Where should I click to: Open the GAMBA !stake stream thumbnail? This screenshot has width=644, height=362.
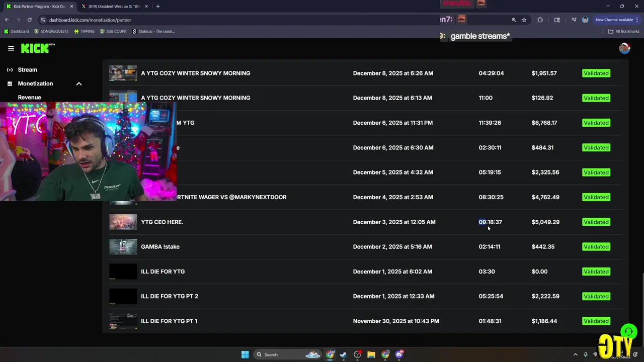click(x=123, y=246)
